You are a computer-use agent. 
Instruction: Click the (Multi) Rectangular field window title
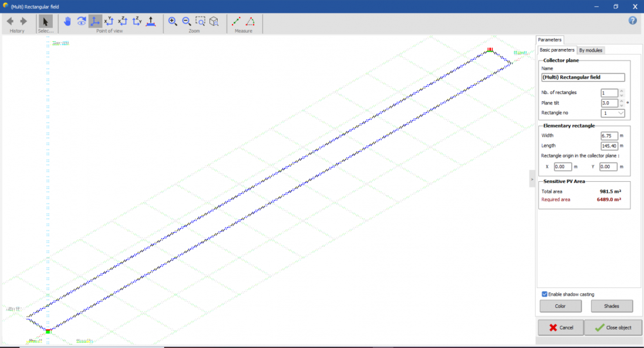[x=35, y=6]
